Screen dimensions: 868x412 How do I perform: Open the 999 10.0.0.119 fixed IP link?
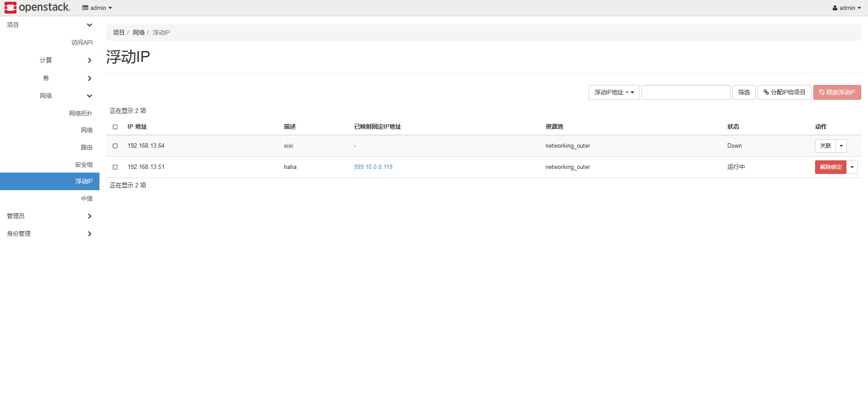pos(373,167)
